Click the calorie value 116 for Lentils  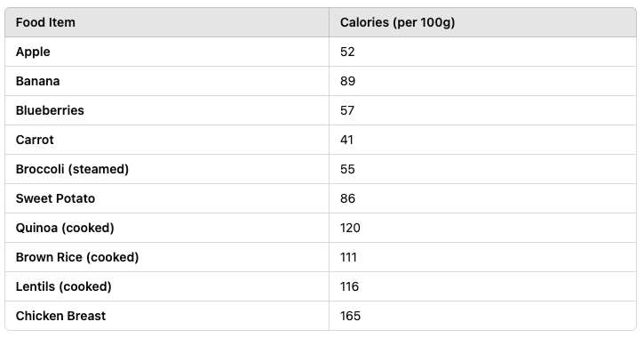coord(349,286)
